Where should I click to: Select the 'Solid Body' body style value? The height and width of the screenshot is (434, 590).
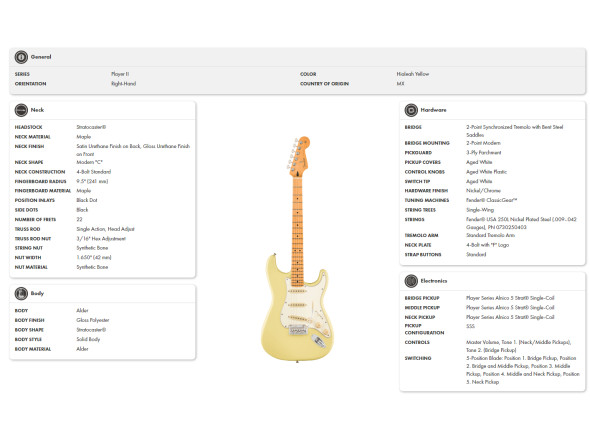click(x=88, y=339)
